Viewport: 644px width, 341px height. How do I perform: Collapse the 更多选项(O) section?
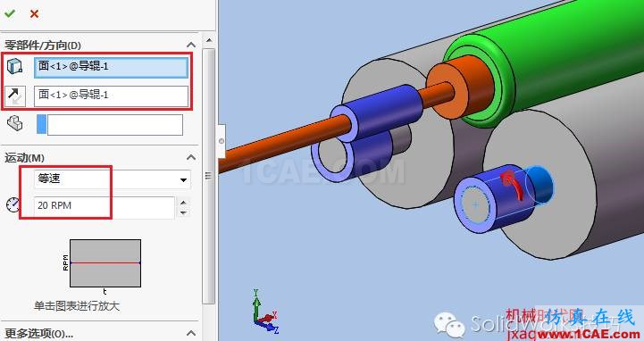(191, 333)
